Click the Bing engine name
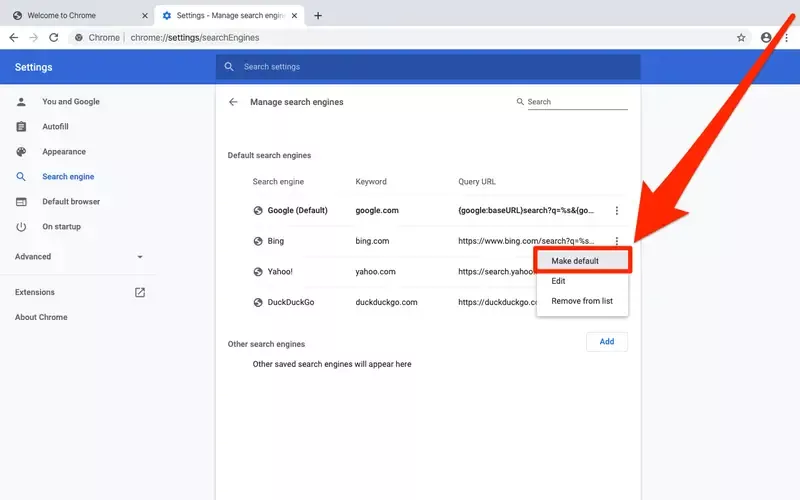 (x=276, y=241)
